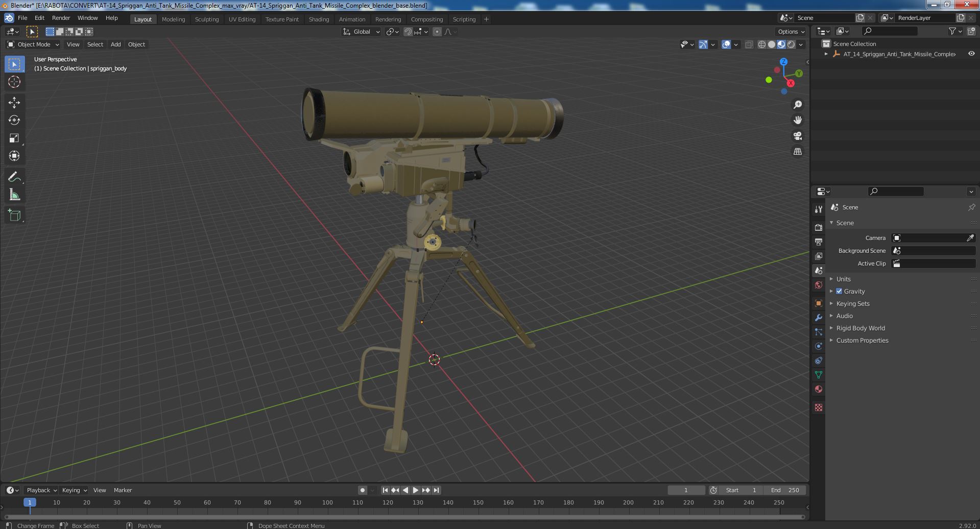Expand AT_14_Spriggan collection in outliner
This screenshot has width=980, height=529.
826,54
